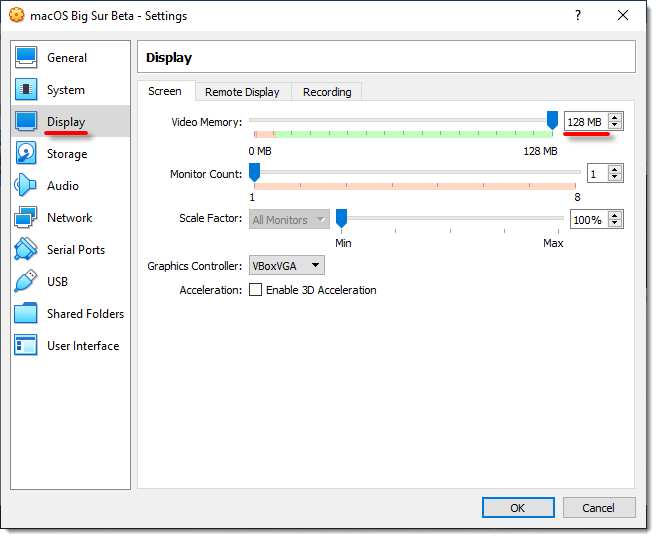Image resolution: width=657 pixels, height=539 pixels.
Task: Switch to the Remote Display tab
Action: 242,92
